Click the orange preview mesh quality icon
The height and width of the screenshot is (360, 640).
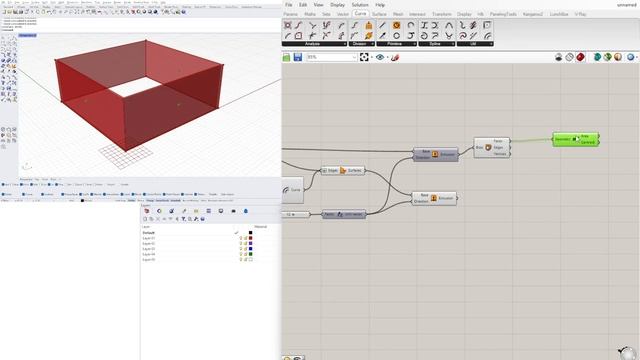618,57
